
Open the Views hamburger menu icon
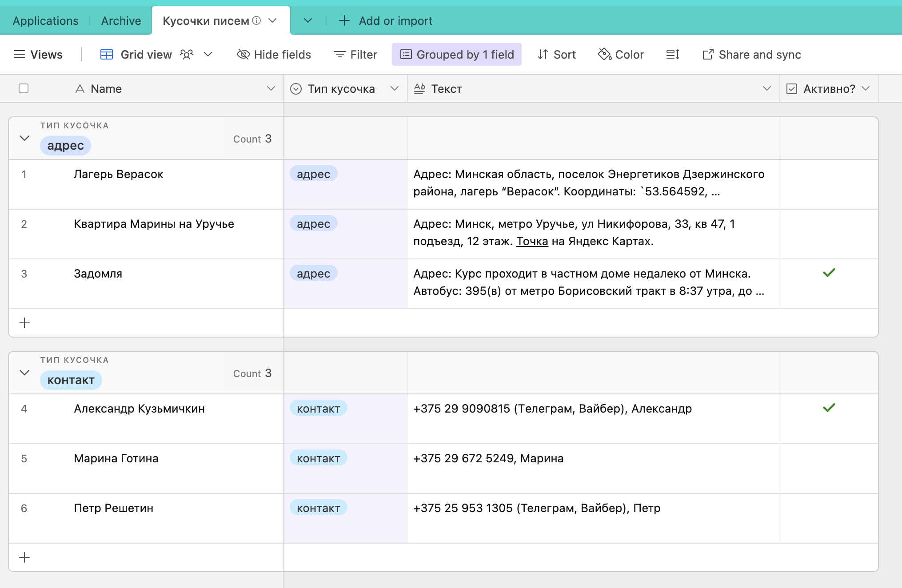[19, 55]
